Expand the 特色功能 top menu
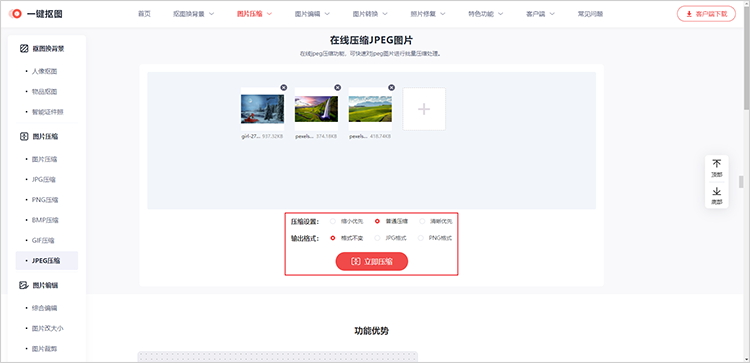The width and height of the screenshot is (750, 363). pos(486,14)
